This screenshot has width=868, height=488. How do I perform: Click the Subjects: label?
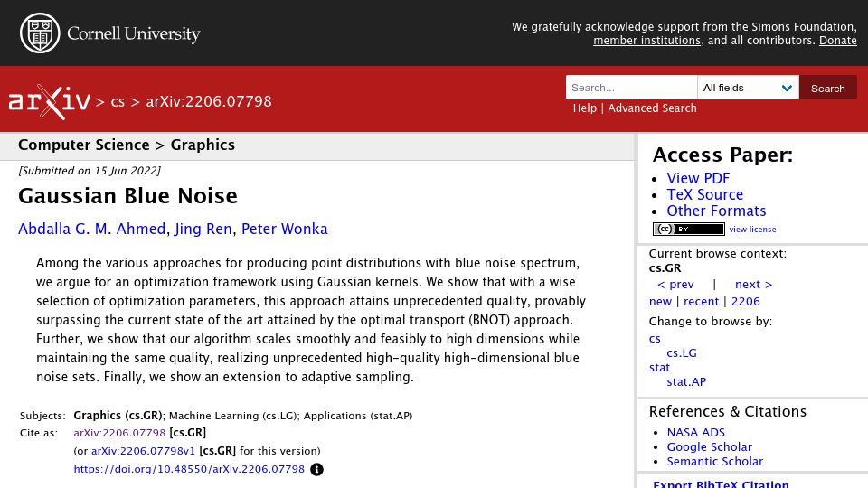[42, 416]
